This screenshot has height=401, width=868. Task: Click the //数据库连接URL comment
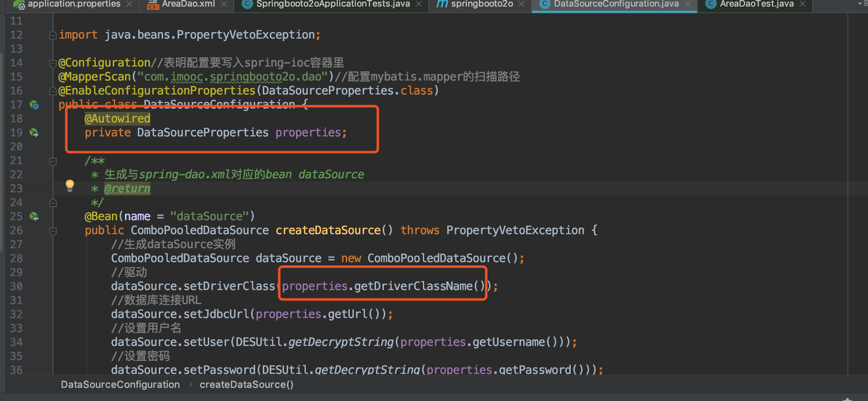tap(156, 300)
